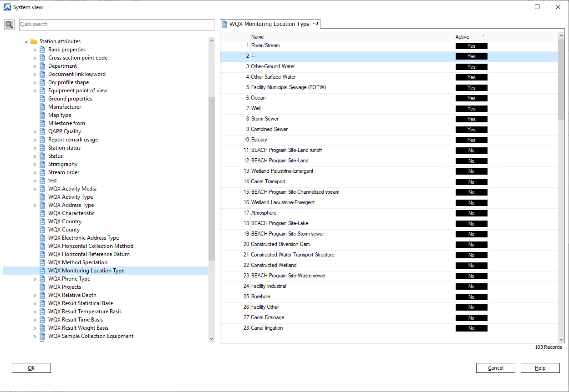Viewport: 569px width, 392px height.
Task: Click the Department document icon
Action: coord(42,66)
